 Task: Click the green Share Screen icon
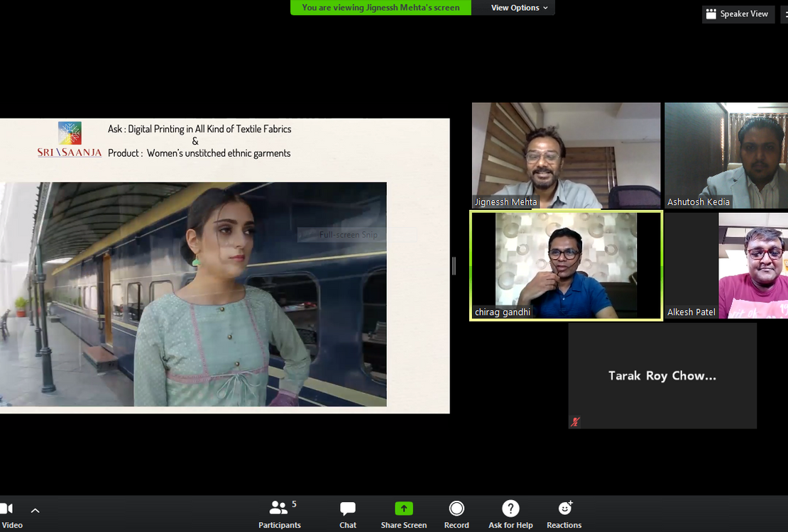(403, 509)
